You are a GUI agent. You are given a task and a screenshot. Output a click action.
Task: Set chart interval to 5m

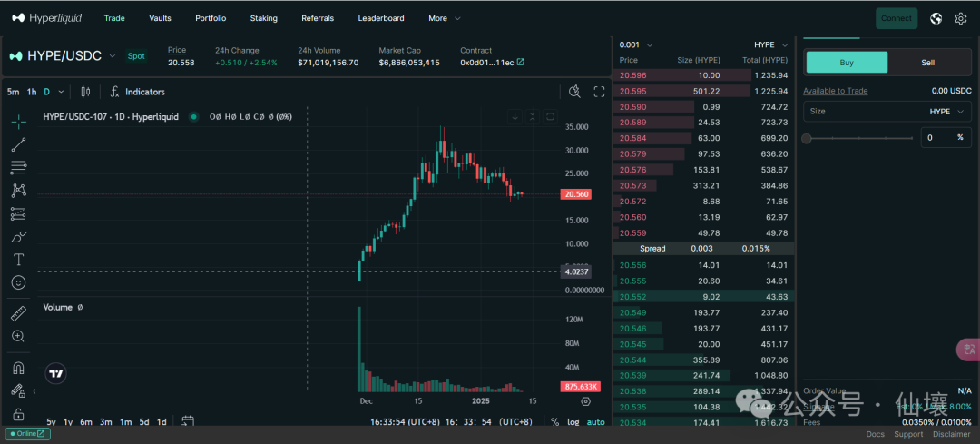[13, 92]
